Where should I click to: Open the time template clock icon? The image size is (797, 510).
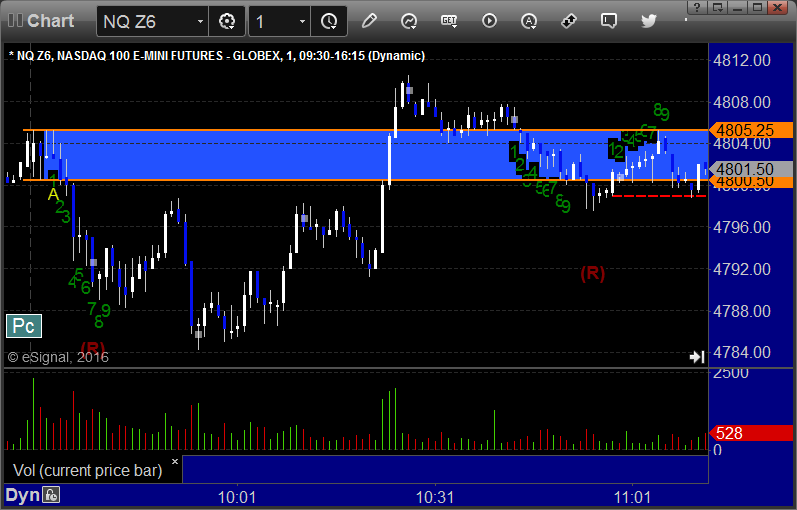click(329, 21)
